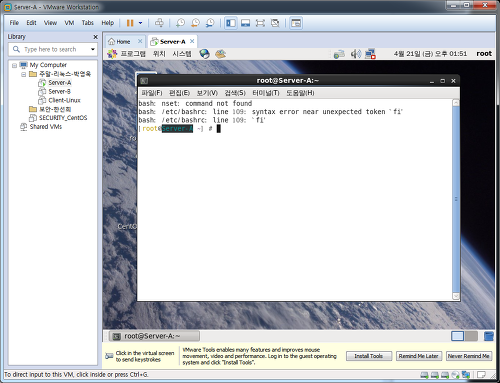Screen dimensions: 500x383
Task: Open the snapshot manager icon
Action: [210, 23]
